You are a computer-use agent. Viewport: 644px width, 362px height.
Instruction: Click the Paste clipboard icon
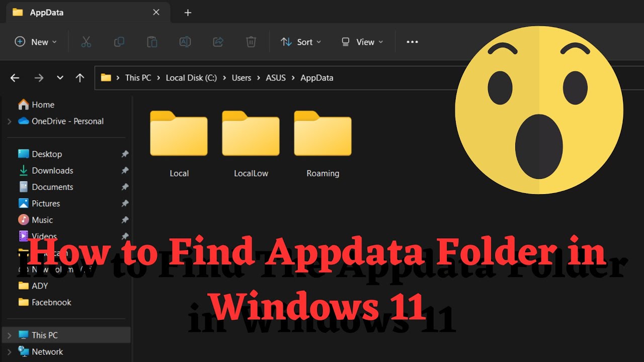coord(152,42)
